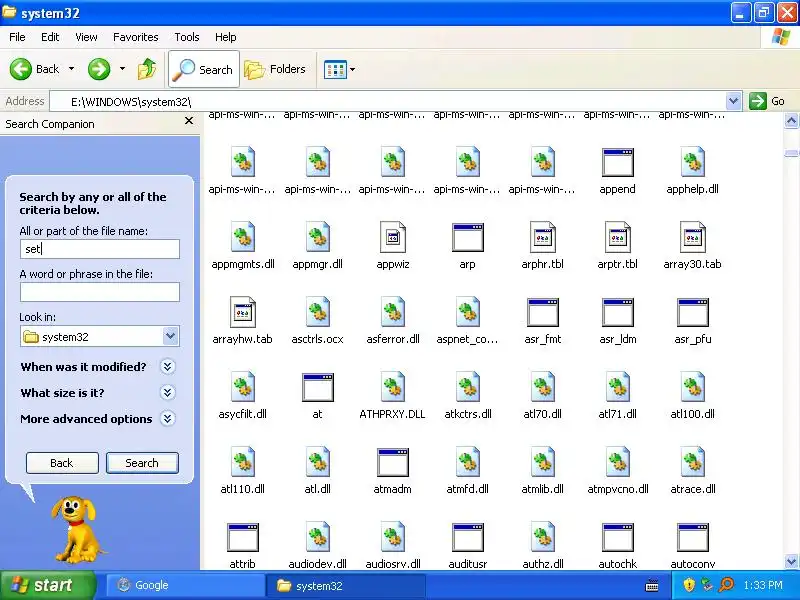This screenshot has width=800, height=600.
Task: Select the atl70.dll file
Action: pos(542,396)
